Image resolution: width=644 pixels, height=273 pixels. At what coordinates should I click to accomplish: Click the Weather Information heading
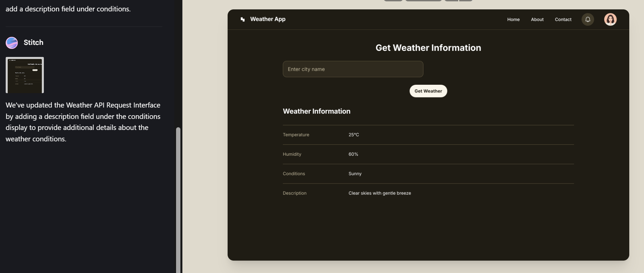point(317,111)
